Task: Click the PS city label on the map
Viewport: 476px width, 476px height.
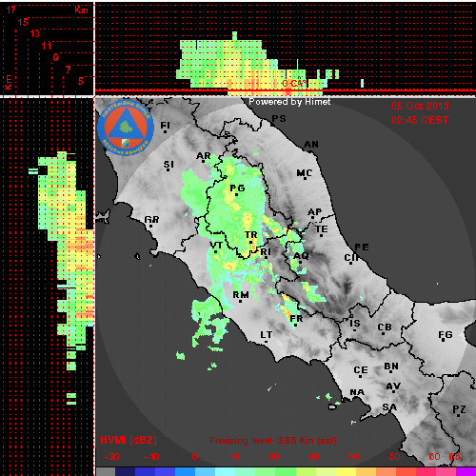Action: [279, 118]
